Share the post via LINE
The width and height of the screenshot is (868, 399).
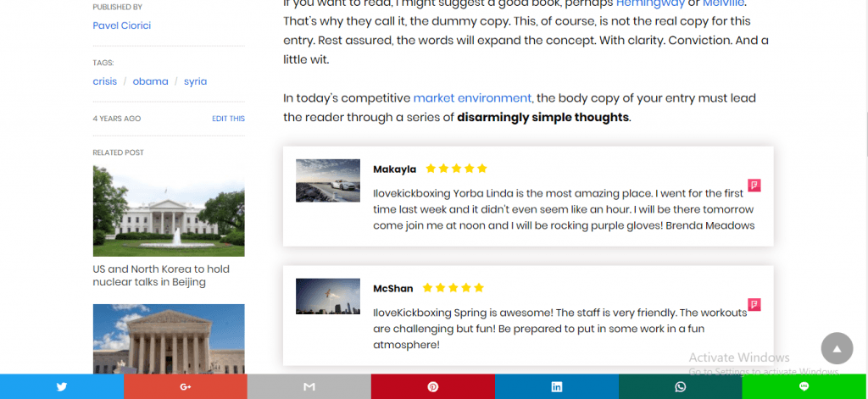point(804,387)
